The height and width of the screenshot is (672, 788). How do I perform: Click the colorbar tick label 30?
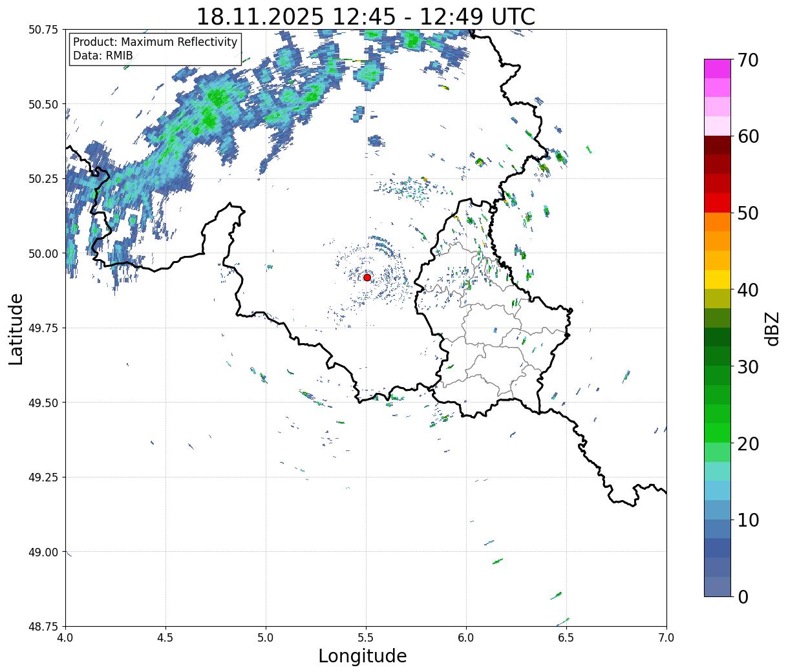tap(748, 366)
